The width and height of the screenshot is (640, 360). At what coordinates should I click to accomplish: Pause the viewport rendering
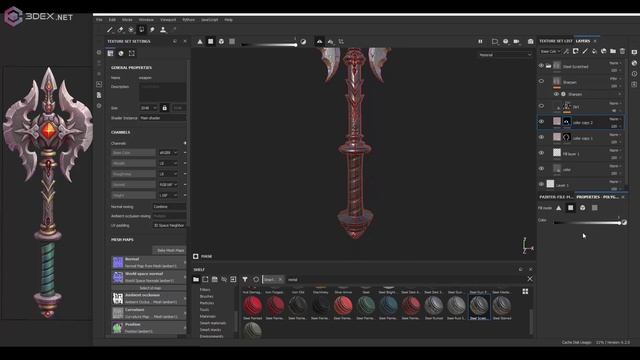480,42
